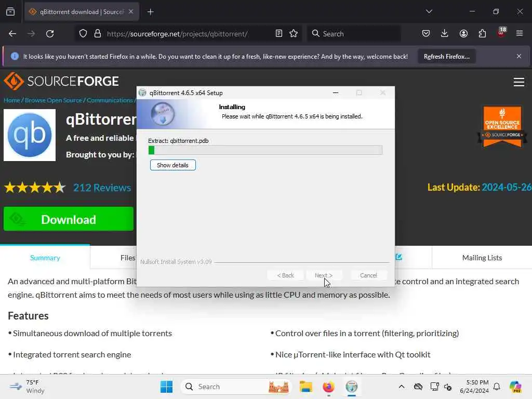Viewport: 532px width, 399px height.
Task: Click the Firefox URL address field
Action: tap(188, 34)
